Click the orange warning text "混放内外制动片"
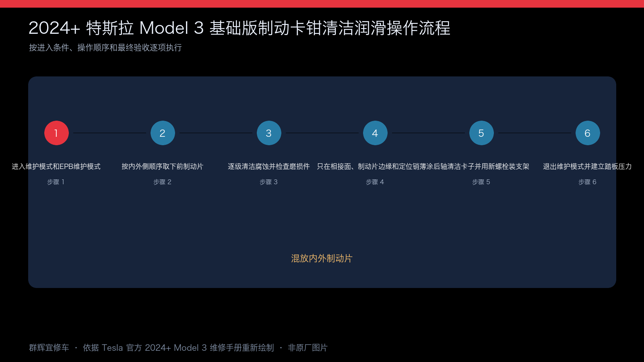 [322, 258]
